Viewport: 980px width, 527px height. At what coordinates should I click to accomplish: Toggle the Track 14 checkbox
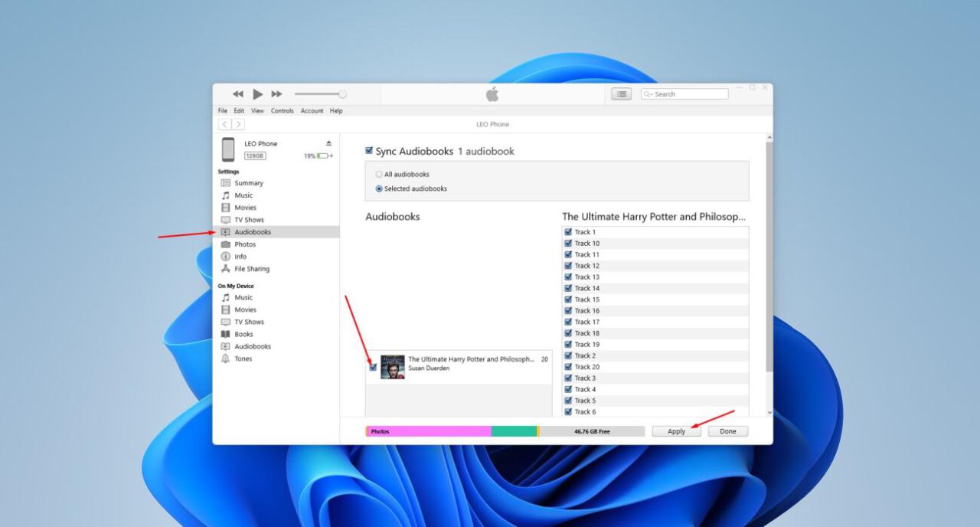pos(568,288)
